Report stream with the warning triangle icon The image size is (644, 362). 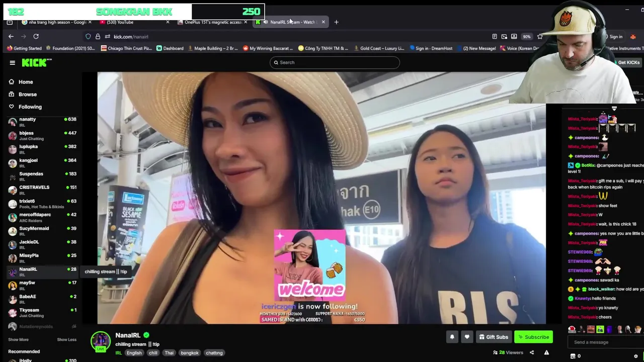(546, 352)
